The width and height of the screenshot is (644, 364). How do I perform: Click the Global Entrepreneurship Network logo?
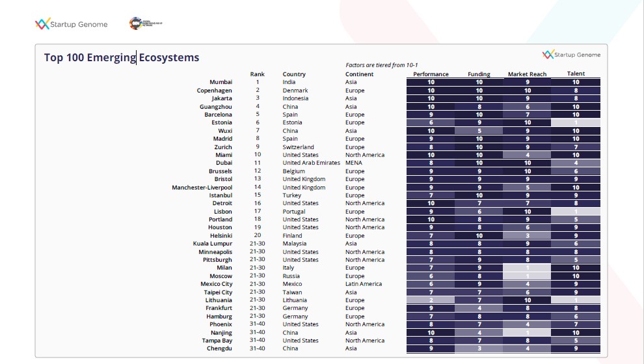coord(146,23)
